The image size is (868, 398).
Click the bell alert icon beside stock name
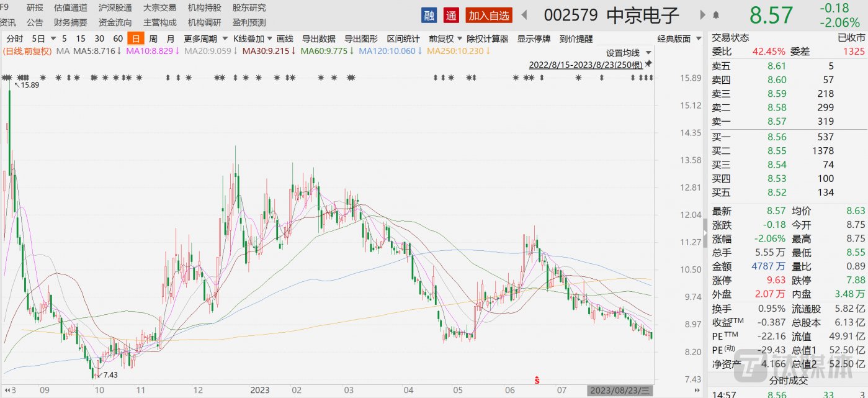tap(716, 14)
